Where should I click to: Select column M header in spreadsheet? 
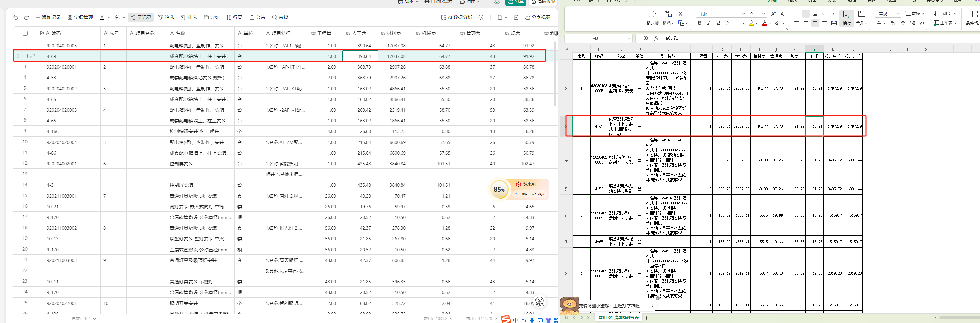(x=814, y=49)
